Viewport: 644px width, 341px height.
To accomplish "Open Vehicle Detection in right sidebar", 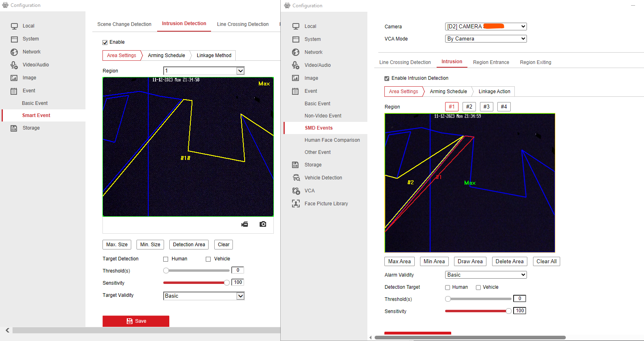I will [x=323, y=178].
